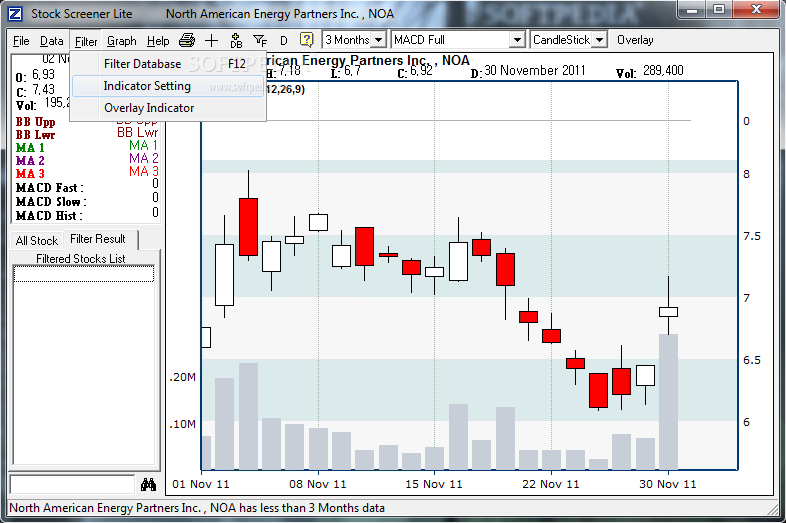Viewport: 786px width, 523px height.
Task: Open the Graph menu
Action: click(122, 41)
